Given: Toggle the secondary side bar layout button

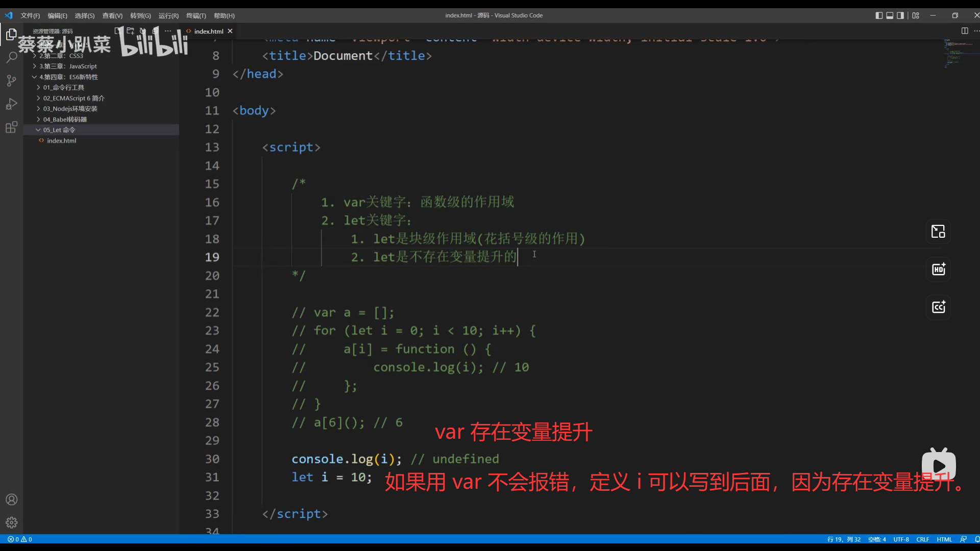Looking at the screenshot, I should [x=900, y=15].
